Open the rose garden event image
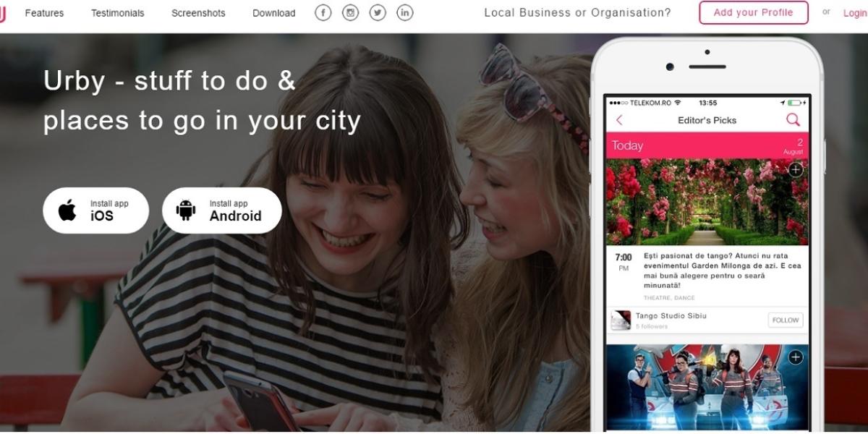Image resolution: width=868 pixels, height=434 pixels. click(707, 203)
